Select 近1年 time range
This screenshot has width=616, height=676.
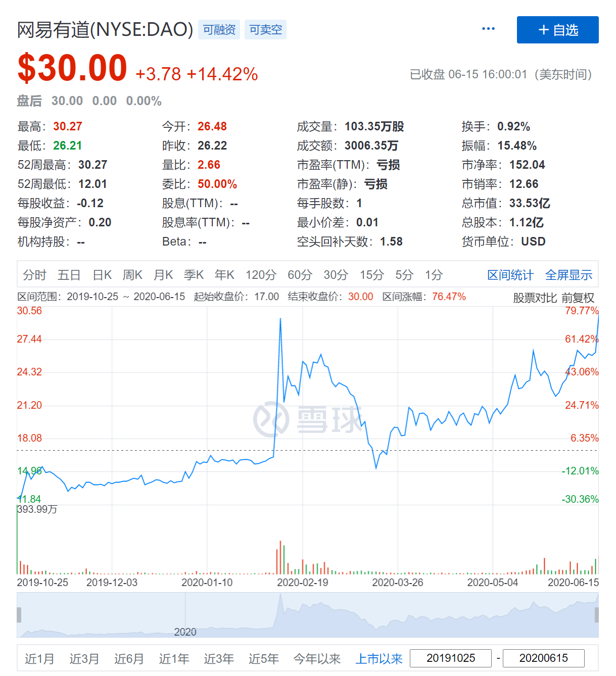(x=174, y=659)
